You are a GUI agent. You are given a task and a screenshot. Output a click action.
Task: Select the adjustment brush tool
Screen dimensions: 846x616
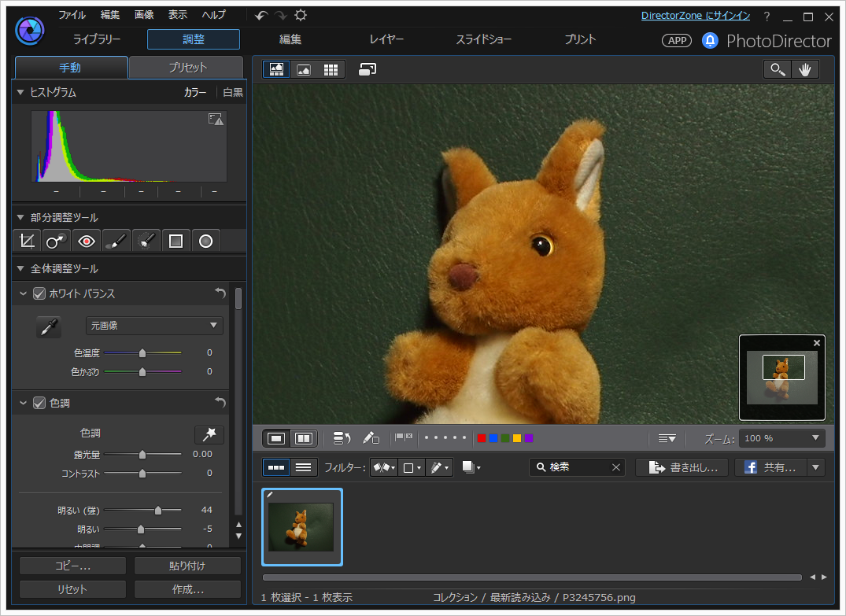coord(116,240)
